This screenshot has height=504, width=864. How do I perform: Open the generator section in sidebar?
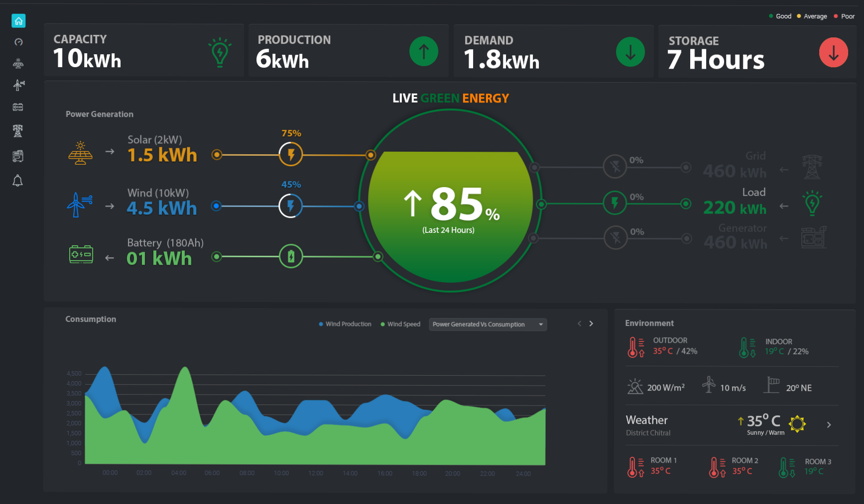[x=18, y=156]
